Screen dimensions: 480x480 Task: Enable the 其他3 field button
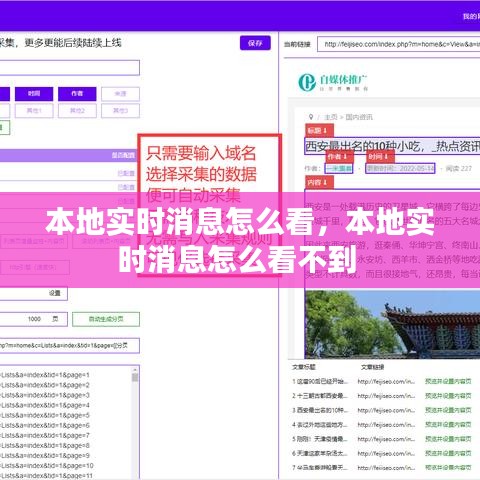pos(120,111)
